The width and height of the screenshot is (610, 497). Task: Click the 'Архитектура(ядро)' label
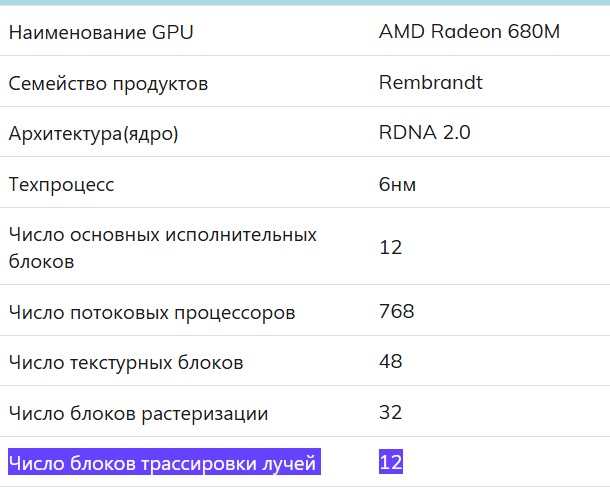coord(93,133)
